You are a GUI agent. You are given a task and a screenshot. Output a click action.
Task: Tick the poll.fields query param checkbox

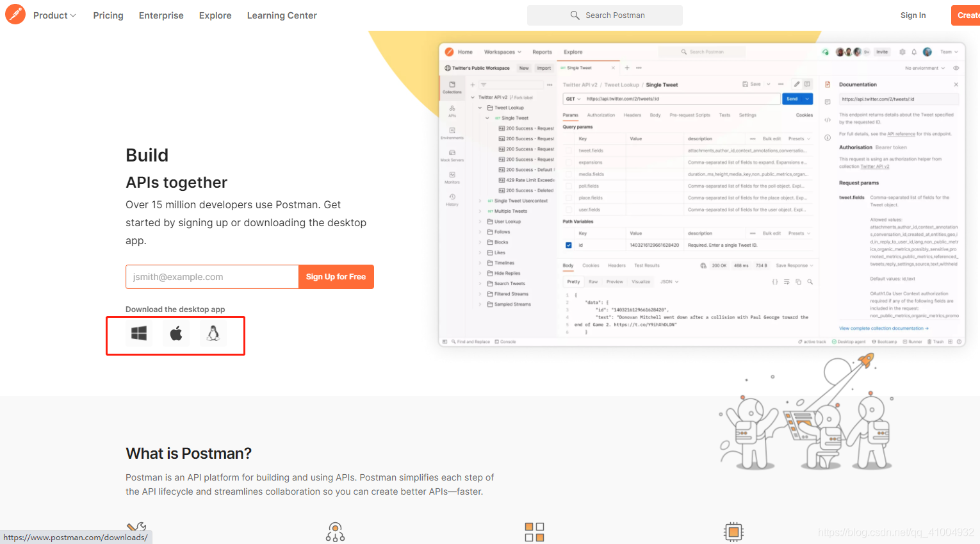569,186
